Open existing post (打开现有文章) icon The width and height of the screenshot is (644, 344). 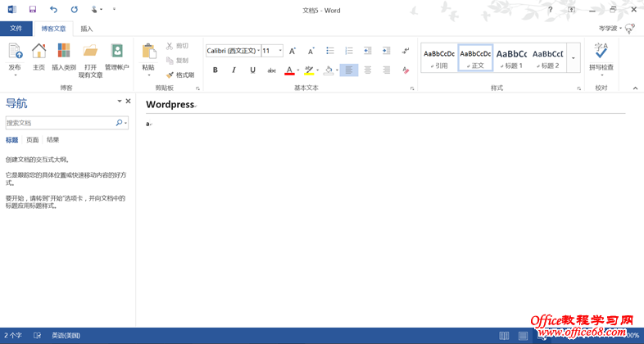(90, 52)
